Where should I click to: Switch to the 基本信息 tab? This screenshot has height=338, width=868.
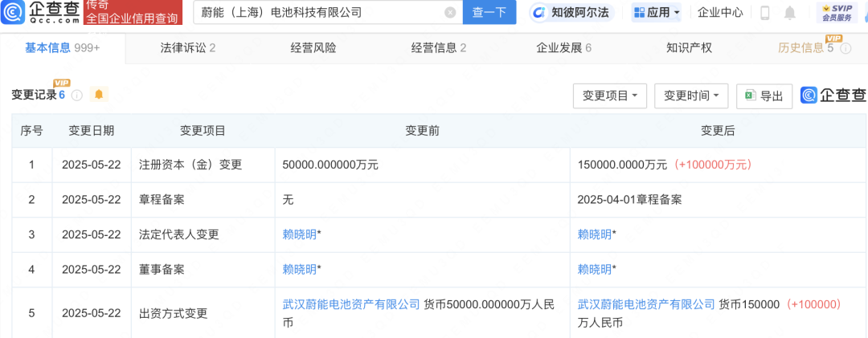tap(63, 48)
